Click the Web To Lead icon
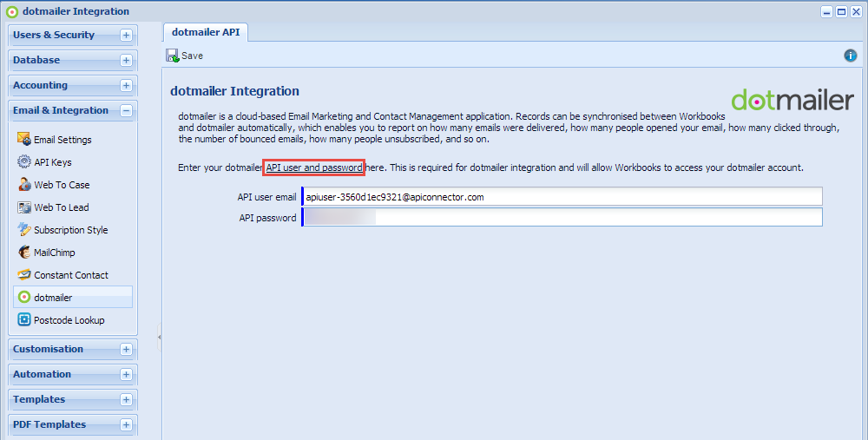This screenshot has height=440, width=868. tap(23, 207)
